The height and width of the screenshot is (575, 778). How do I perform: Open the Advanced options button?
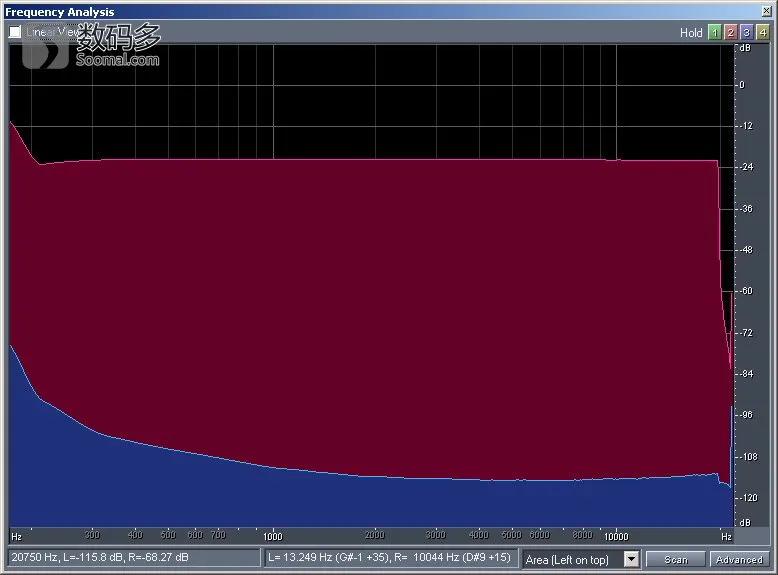tap(739, 560)
